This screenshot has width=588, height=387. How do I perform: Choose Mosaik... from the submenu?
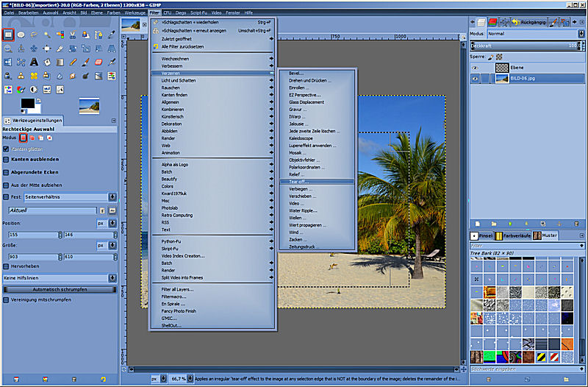(317, 153)
